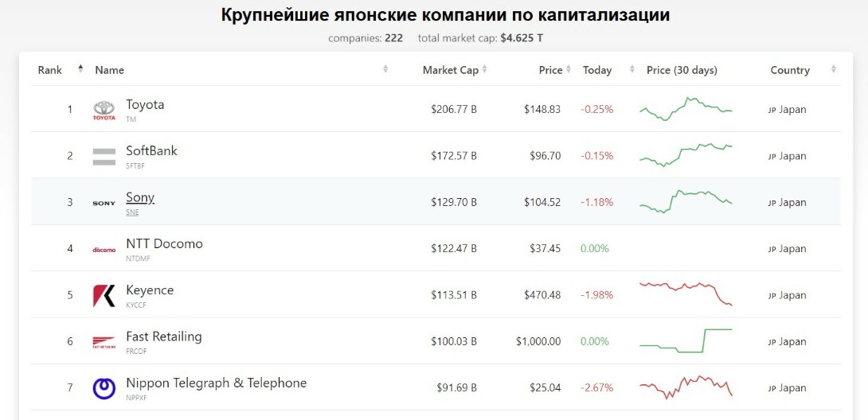Screen dimensions: 868x420
Task: Sort by Price column arrows
Action: [x=568, y=69]
